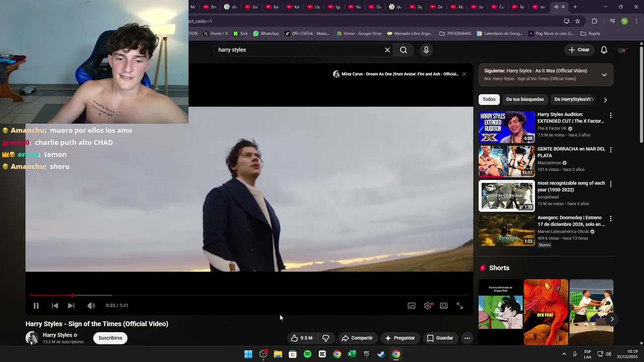The height and width of the screenshot is (362, 644).
Task: Open Spotify from the taskbar
Action: [307, 354]
